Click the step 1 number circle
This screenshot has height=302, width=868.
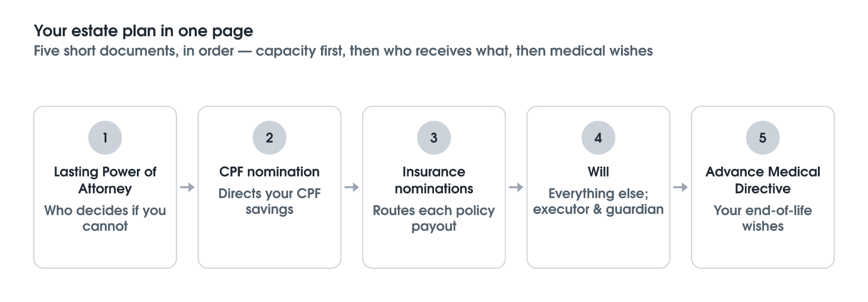pyautogui.click(x=105, y=138)
